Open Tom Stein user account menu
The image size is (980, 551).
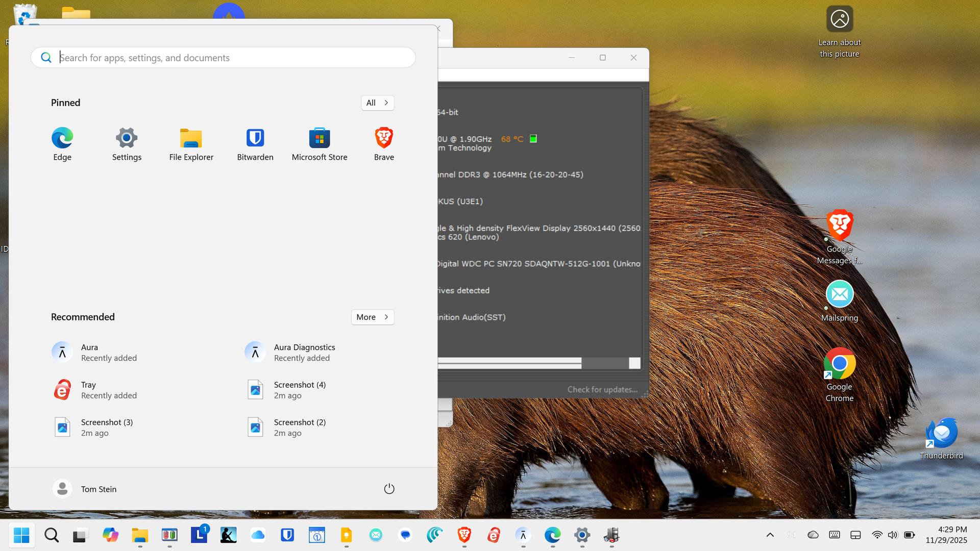pyautogui.click(x=85, y=489)
